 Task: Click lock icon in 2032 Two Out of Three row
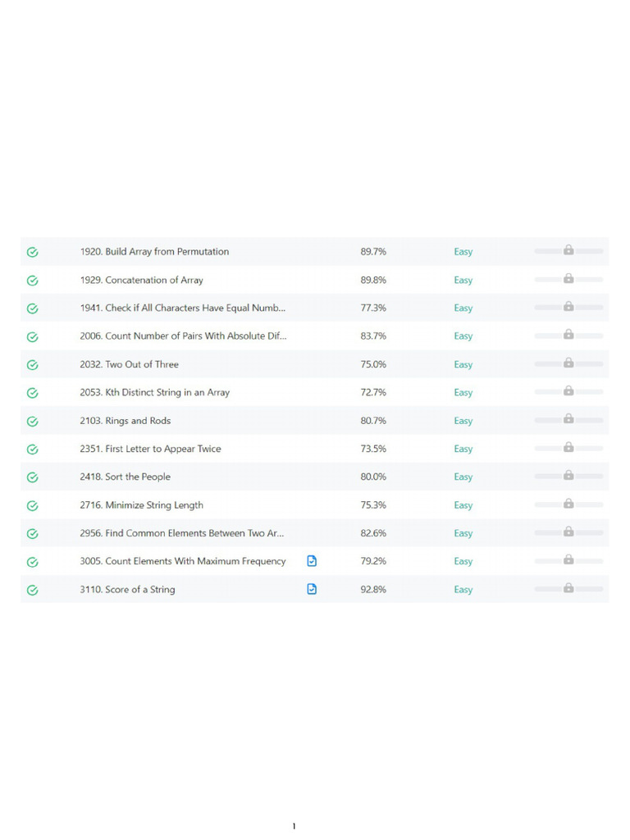coord(568,363)
